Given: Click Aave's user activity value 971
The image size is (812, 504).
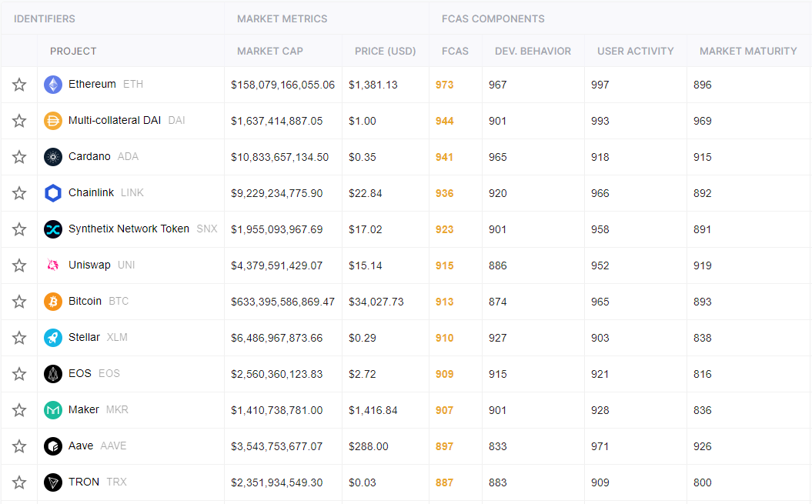Looking at the screenshot, I should [600, 446].
